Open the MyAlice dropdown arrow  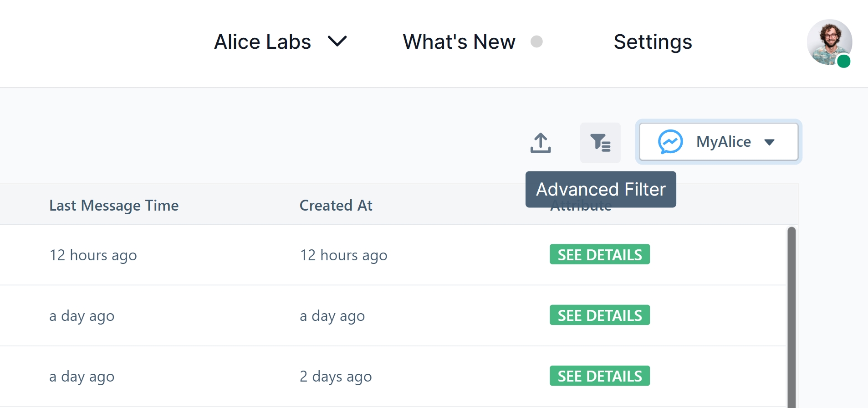[x=769, y=142]
